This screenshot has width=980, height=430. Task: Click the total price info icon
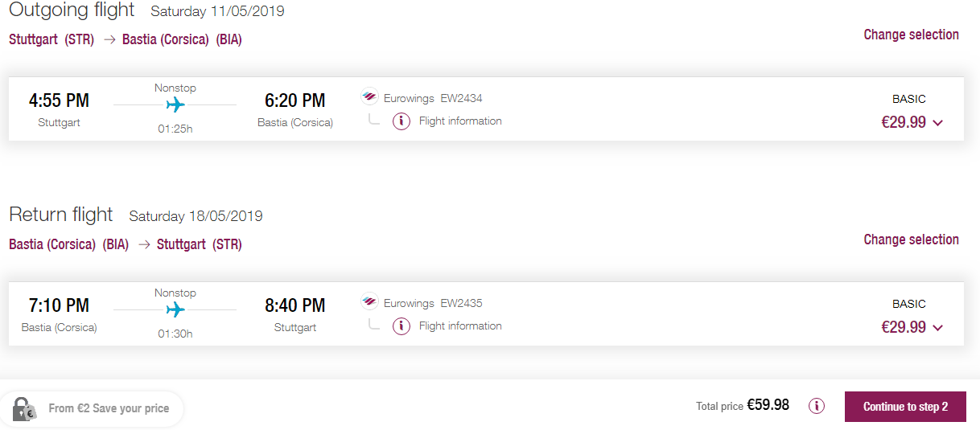pyautogui.click(x=817, y=406)
